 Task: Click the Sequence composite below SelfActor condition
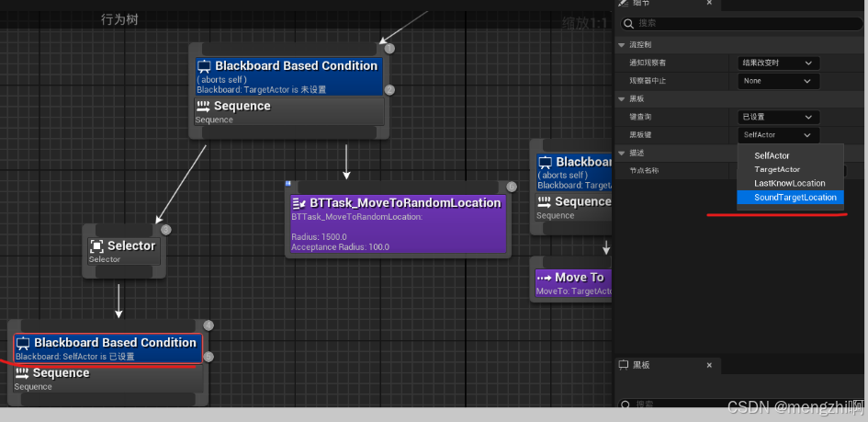[108, 379]
